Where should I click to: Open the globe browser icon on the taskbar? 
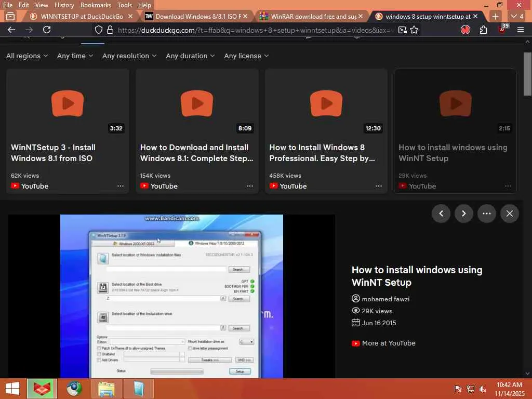coord(74,389)
